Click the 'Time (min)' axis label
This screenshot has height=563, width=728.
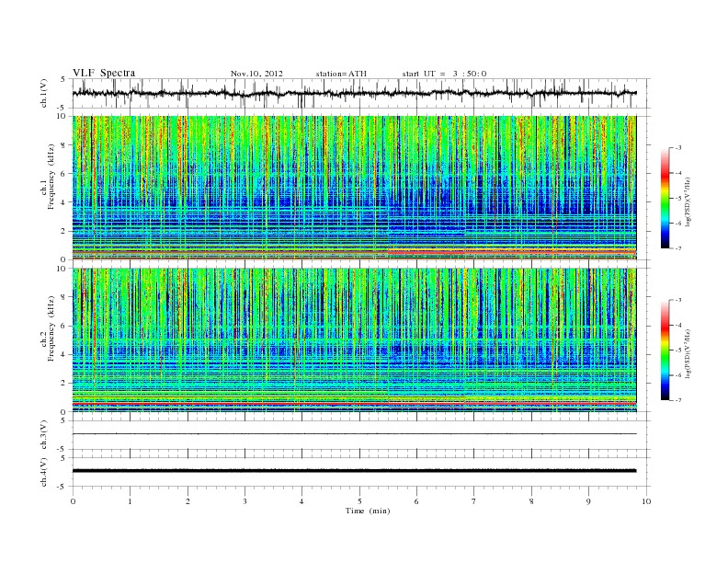[x=368, y=511]
